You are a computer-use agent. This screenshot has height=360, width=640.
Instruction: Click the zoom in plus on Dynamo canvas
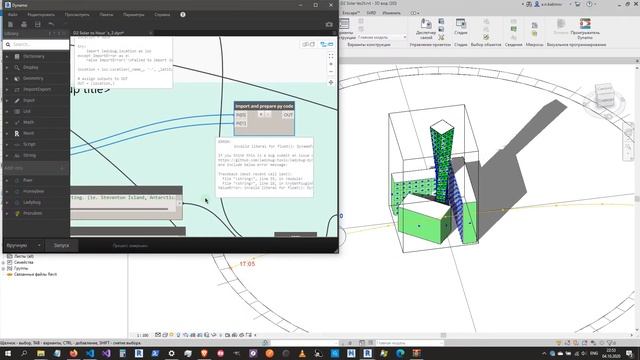[331, 64]
